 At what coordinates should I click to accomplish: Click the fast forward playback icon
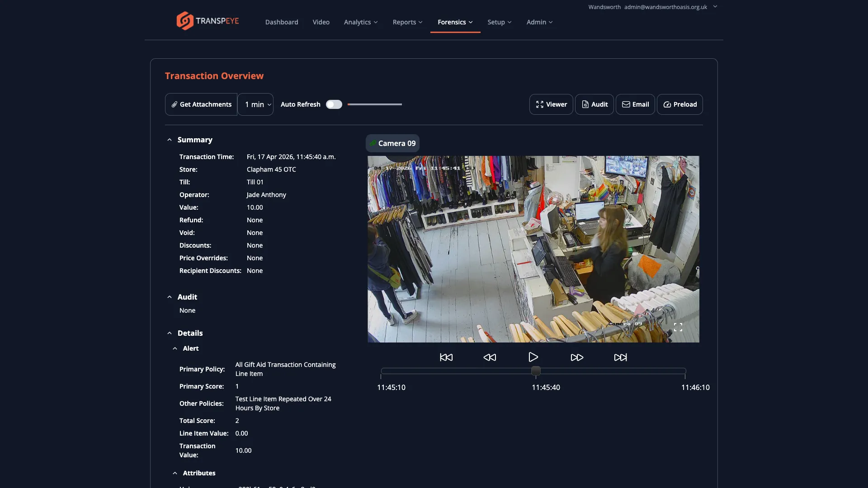(x=576, y=357)
